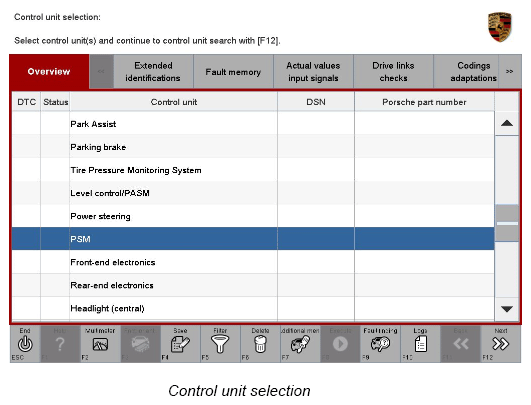Open the Filter funnel (F5)

pos(220,344)
